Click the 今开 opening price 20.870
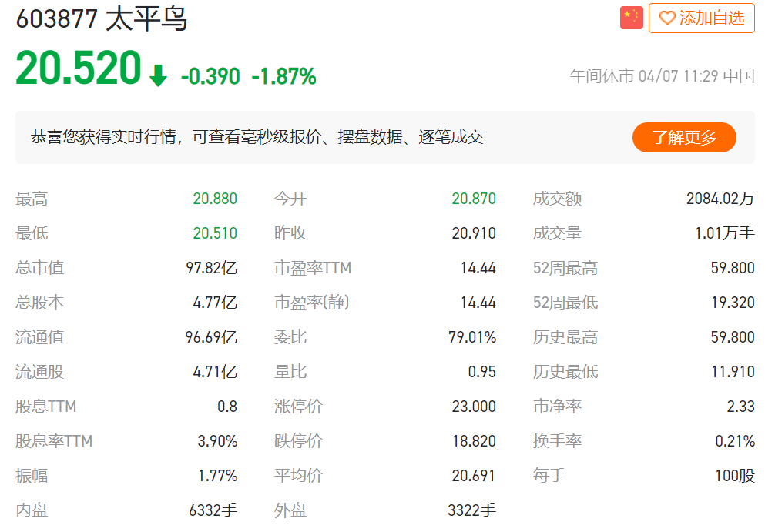This screenshot has width=775, height=532. click(x=474, y=199)
